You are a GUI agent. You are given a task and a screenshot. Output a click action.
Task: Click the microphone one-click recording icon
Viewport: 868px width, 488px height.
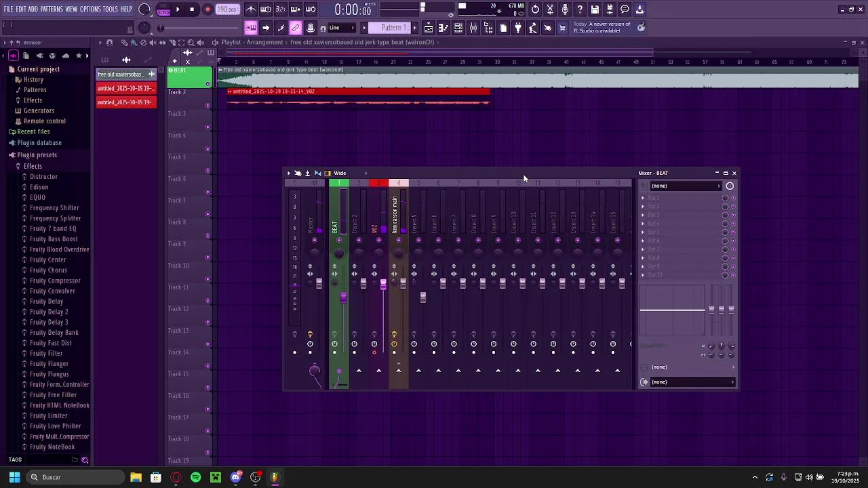click(566, 9)
